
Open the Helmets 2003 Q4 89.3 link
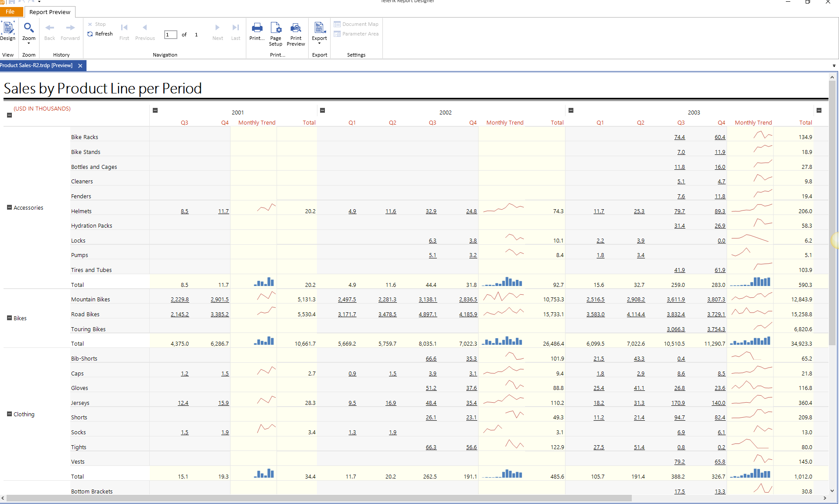(x=720, y=211)
